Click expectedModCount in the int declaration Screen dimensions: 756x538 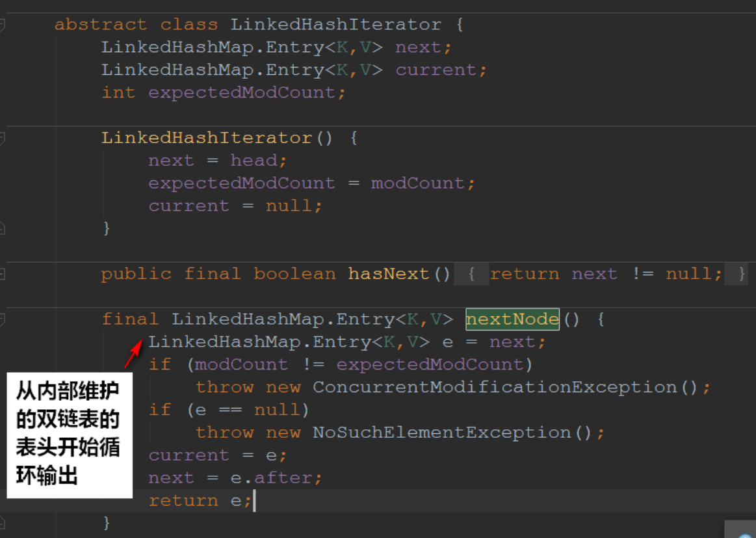(242, 92)
